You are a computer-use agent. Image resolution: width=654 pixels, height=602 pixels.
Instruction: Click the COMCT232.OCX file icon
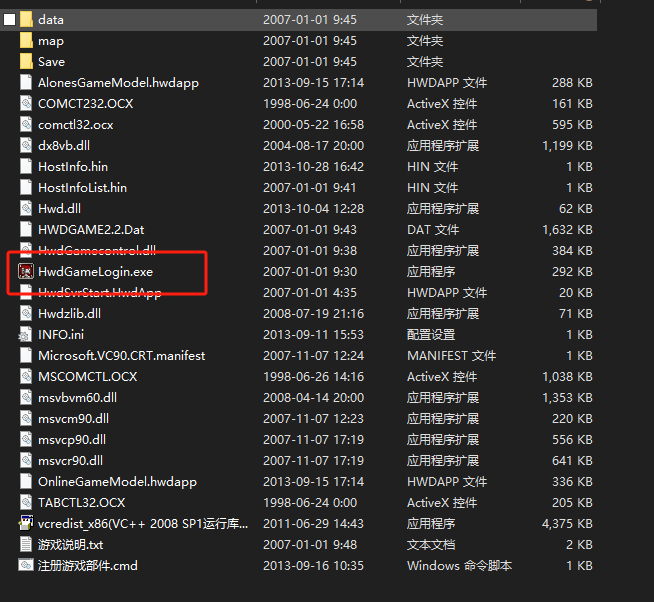26,103
